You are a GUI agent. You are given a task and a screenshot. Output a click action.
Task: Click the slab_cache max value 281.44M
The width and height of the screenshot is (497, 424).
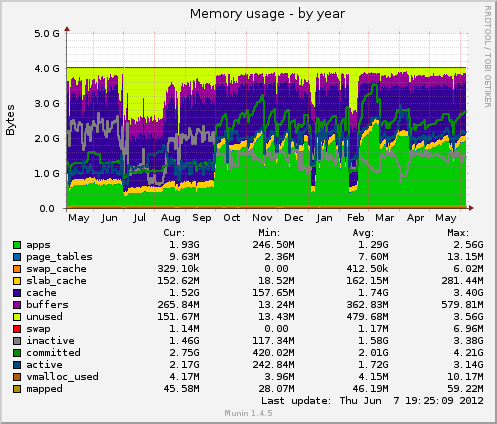click(x=462, y=281)
